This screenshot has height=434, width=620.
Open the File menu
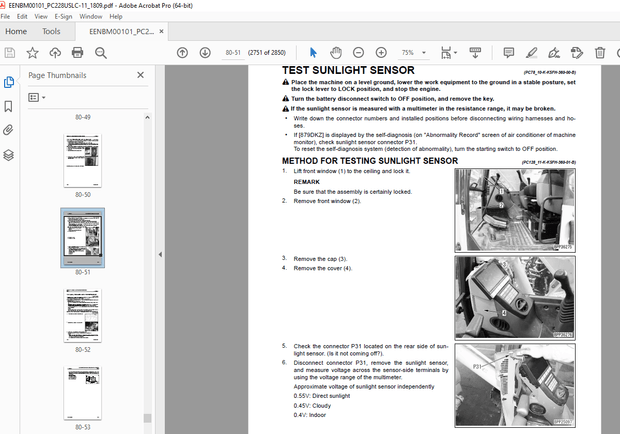(6, 17)
